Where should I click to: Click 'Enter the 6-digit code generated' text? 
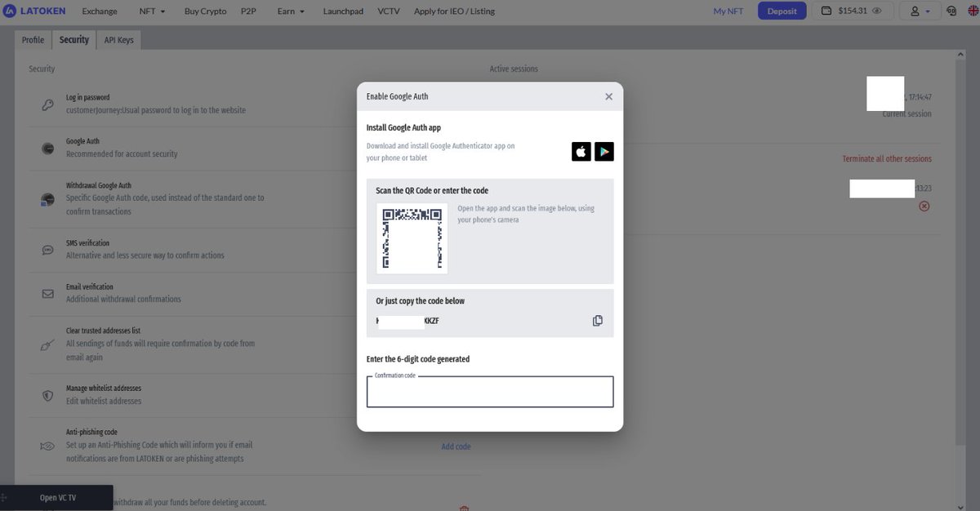coord(418,359)
